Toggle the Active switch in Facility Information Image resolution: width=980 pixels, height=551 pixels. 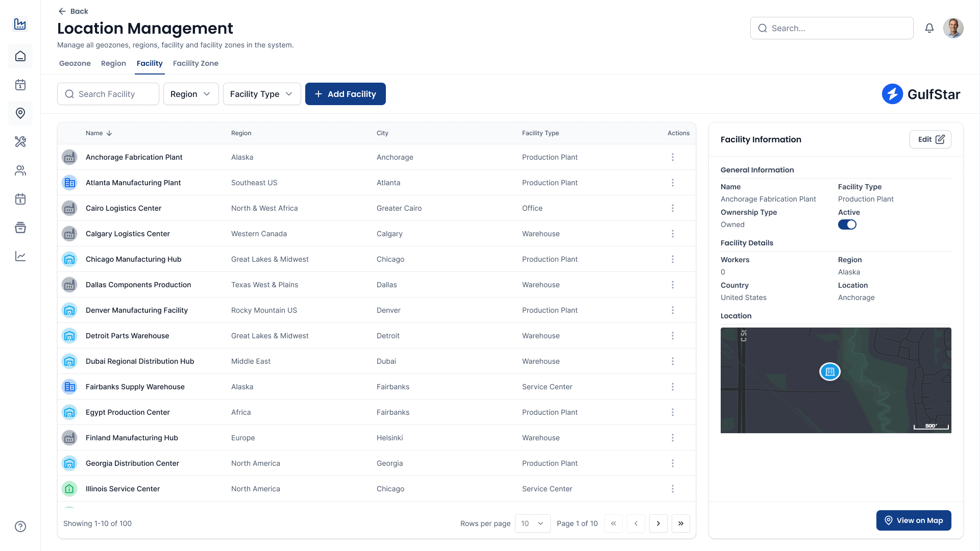click(847, 224)
